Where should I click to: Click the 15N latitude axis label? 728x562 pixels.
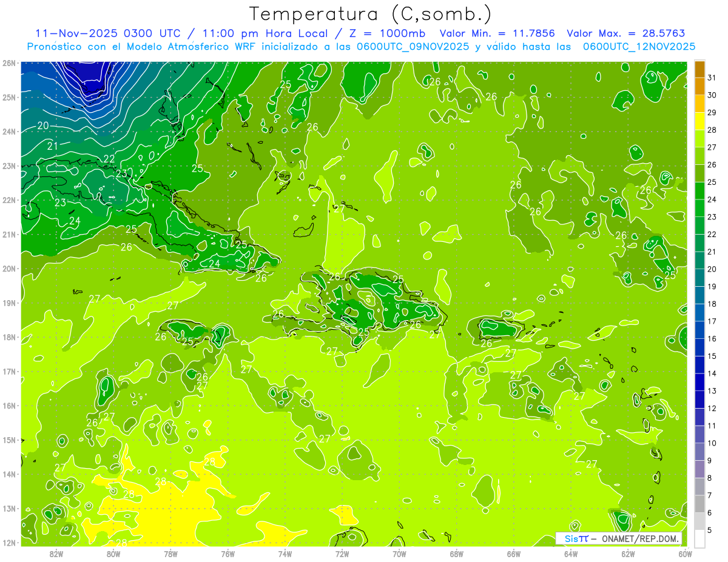[9, 440]
